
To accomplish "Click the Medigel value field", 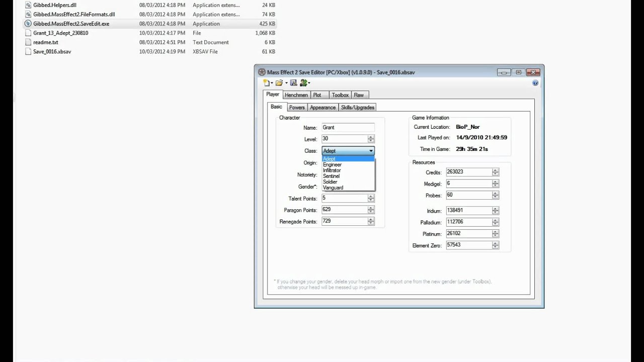I will 469,184.
